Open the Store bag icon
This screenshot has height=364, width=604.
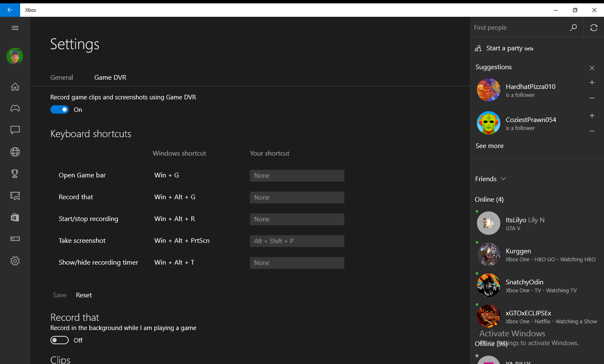(15, 217)
